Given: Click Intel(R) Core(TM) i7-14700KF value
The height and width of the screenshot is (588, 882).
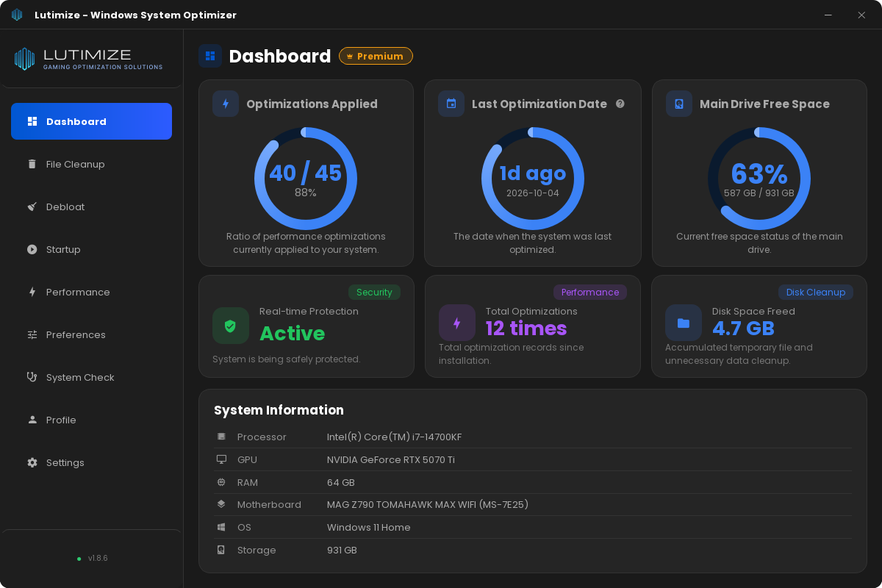Looking at the screenshot, I should tap(395, 437).
